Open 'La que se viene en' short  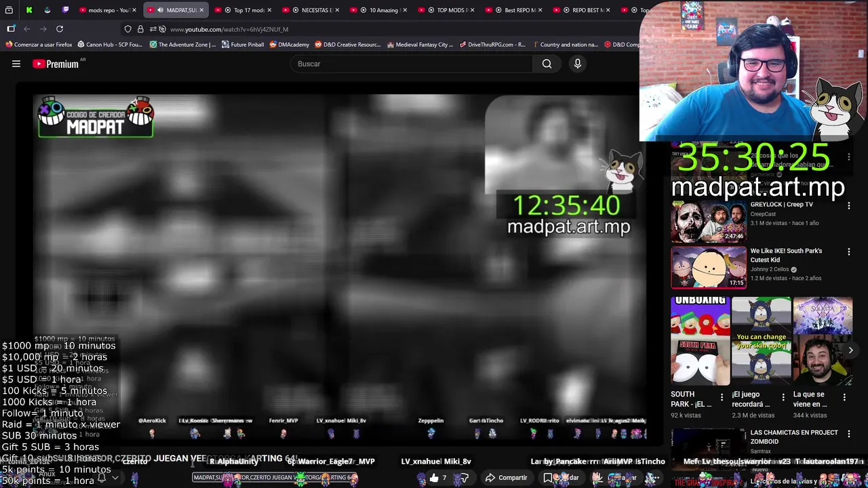[823, 341]
